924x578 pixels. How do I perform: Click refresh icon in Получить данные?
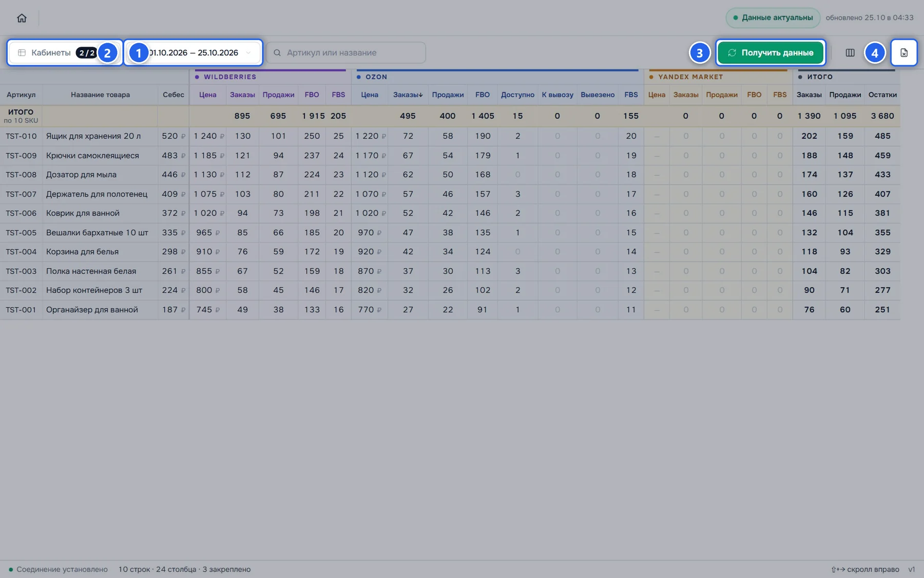732,52
